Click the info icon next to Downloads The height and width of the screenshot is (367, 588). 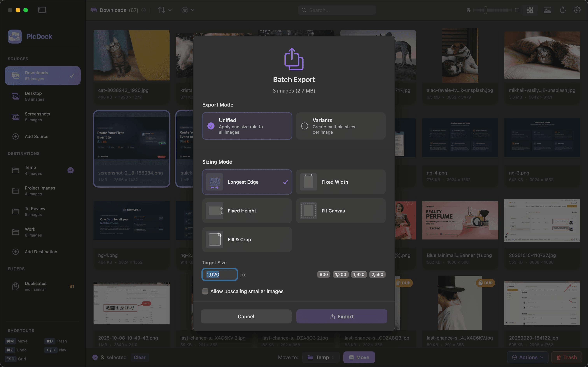(143, 10)
